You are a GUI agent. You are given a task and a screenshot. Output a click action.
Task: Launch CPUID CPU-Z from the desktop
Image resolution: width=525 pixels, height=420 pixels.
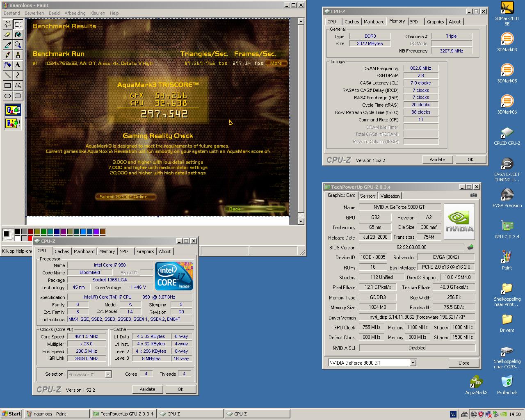tap(507, 136)
